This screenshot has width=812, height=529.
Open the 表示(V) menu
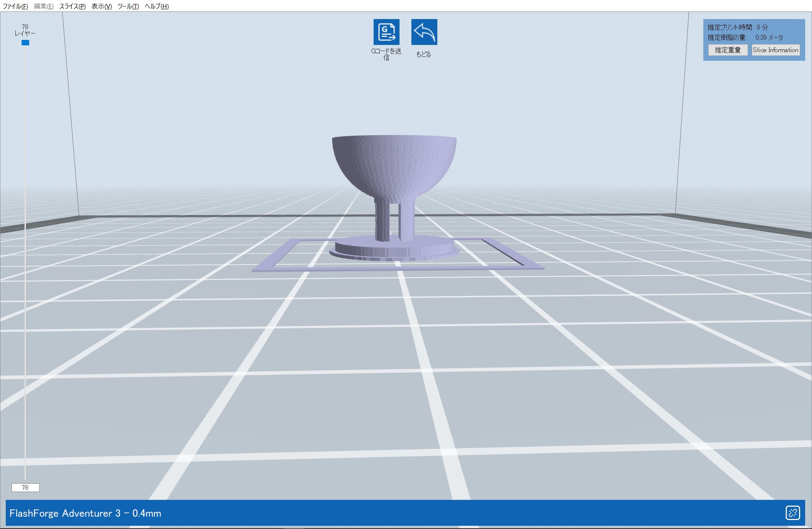click(101, 6)
